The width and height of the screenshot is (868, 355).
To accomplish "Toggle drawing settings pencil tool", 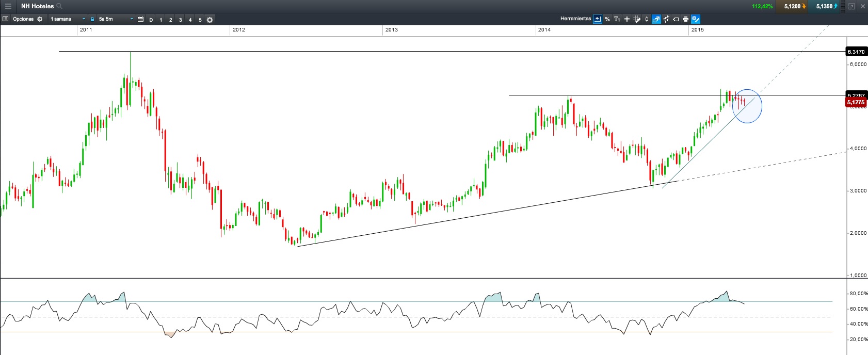I will (696, 19).
